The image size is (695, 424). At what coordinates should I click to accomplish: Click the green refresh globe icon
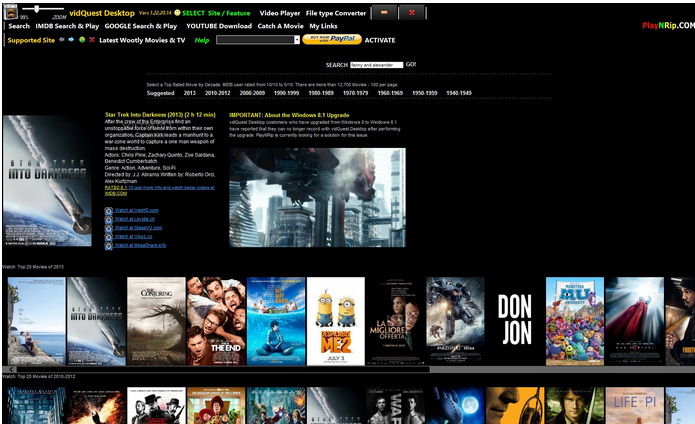coord(82,39)
